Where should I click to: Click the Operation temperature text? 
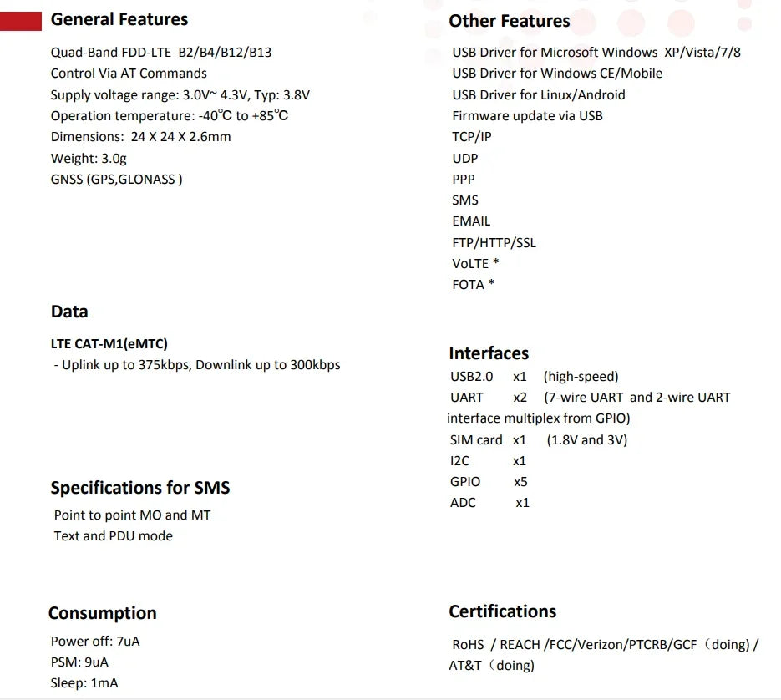pos(170,116)
